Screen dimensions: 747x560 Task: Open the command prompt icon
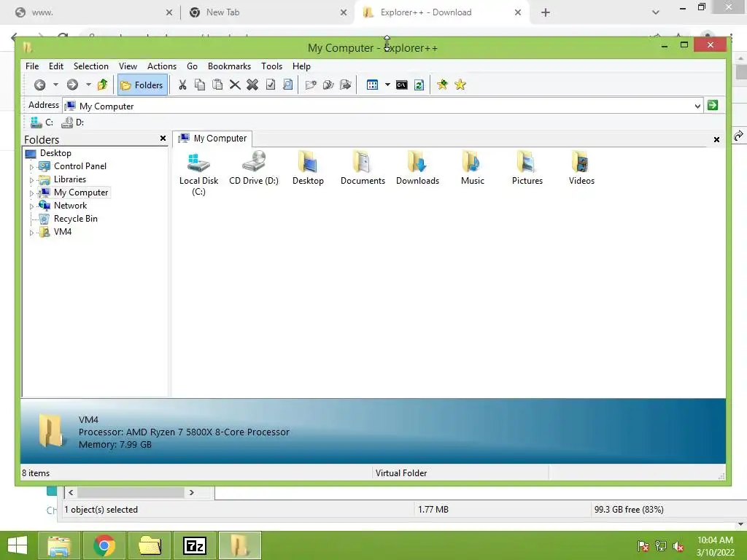402,85
